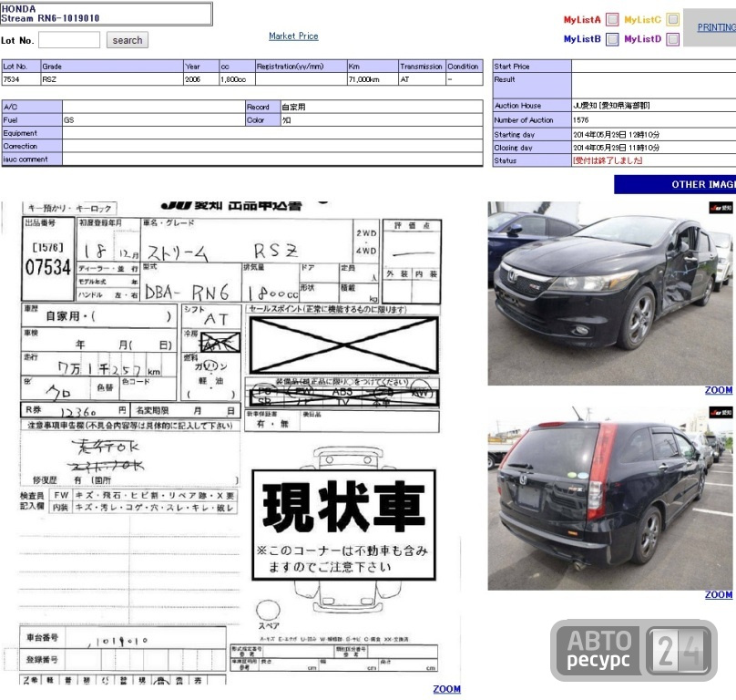
Task: Click the red status text 受付は終了しました
Action: 607,160
